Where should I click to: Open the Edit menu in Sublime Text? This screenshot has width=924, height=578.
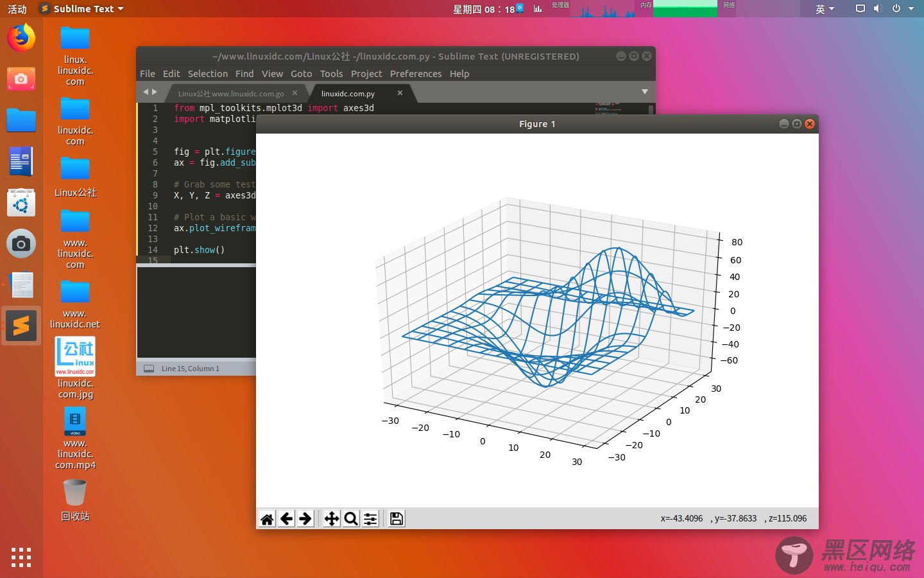tap(171, 74)
